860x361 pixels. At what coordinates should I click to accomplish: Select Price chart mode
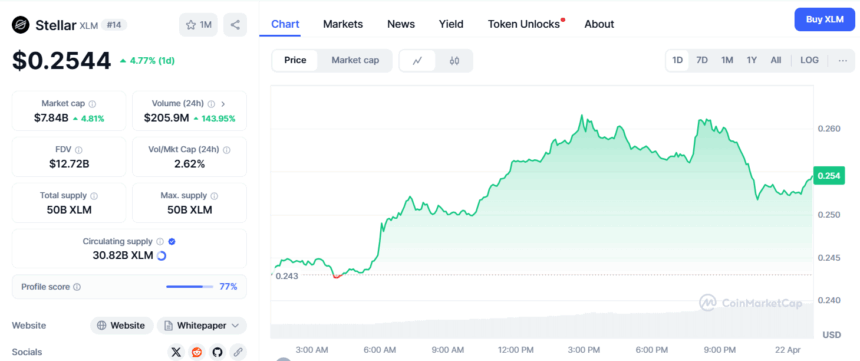(x=295, y=60)
